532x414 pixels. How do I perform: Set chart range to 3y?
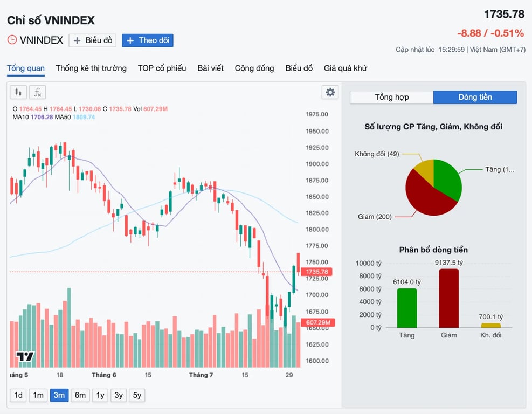(x=119, y=395)
